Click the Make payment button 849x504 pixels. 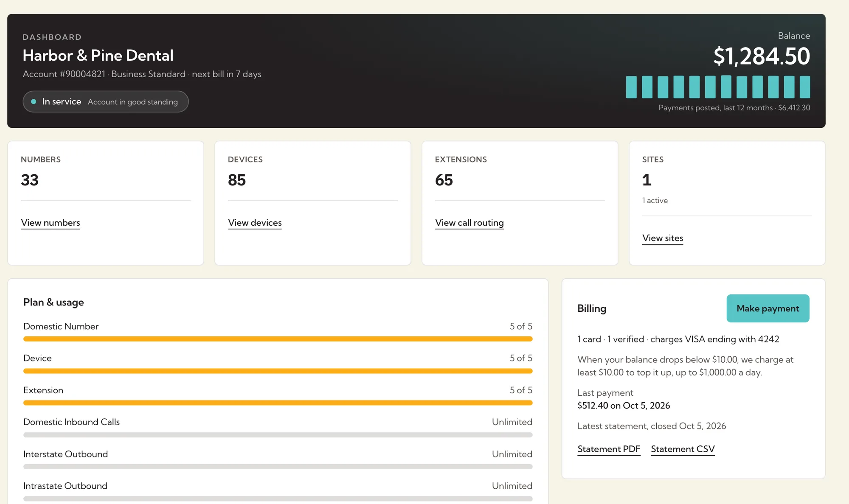(x=768, y=308)
